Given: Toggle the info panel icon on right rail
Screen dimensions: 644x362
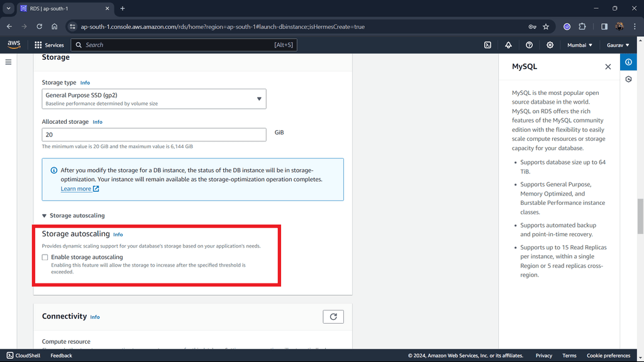Looking at the screenshot, I should (628, 62).
